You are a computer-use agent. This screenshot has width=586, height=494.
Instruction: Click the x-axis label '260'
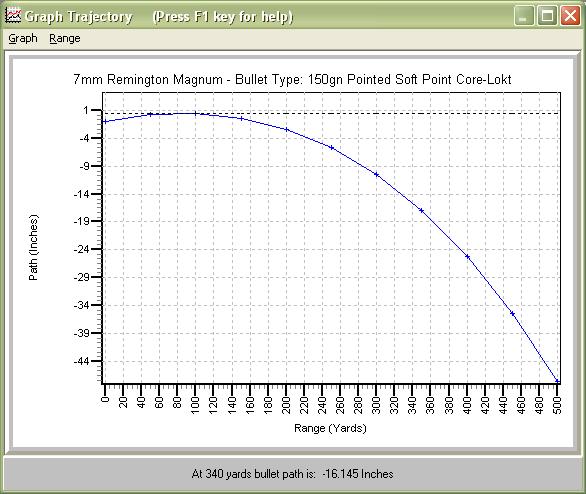pos(340,405)
